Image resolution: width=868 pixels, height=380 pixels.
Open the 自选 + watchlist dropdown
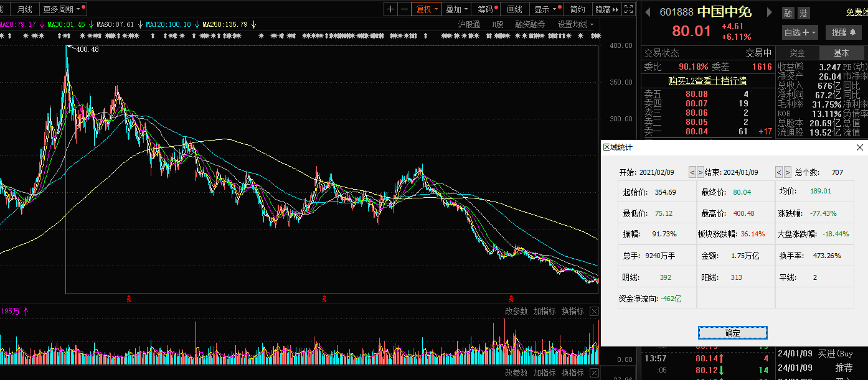point(800,32)
